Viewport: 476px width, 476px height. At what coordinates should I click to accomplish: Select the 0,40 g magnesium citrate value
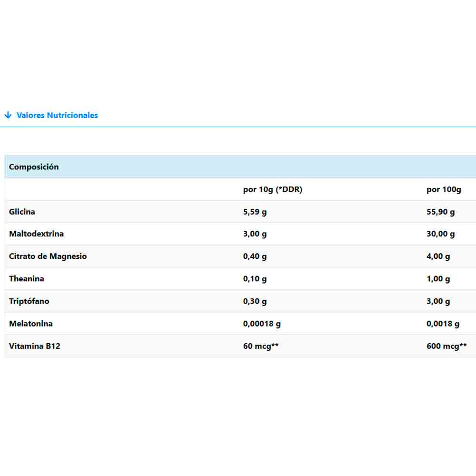pos(255,256)
